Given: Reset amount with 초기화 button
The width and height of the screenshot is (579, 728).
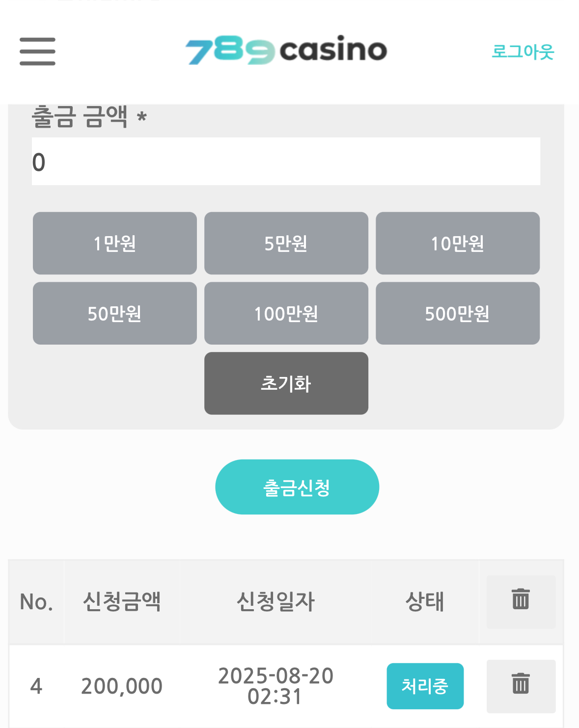Looking at the screenshot, I should pyautogui.click(x=286, y=383).
